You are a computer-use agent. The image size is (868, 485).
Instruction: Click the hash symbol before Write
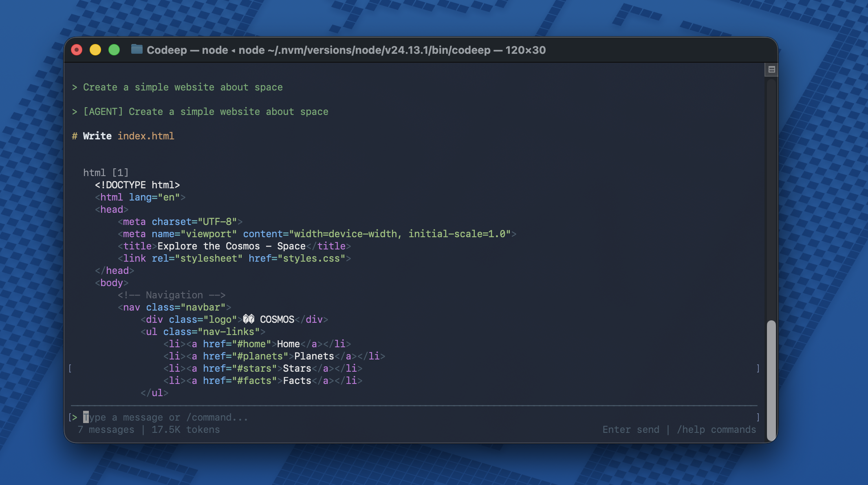(x=75, y=136)
